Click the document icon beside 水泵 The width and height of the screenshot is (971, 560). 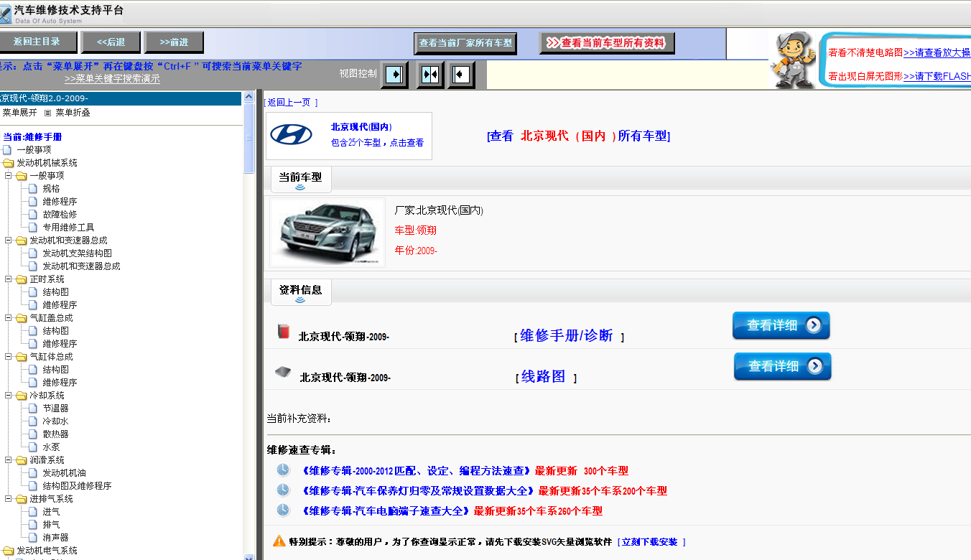33,447
